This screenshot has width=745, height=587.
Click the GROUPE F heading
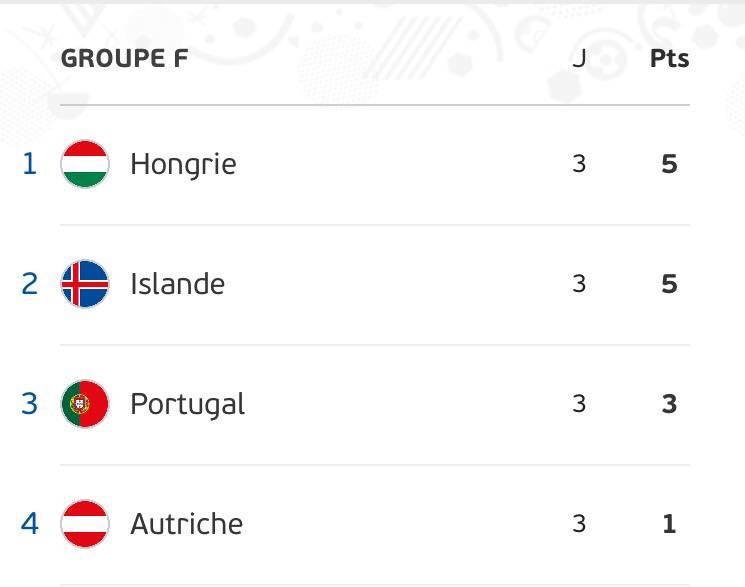[x=124, y=58]
